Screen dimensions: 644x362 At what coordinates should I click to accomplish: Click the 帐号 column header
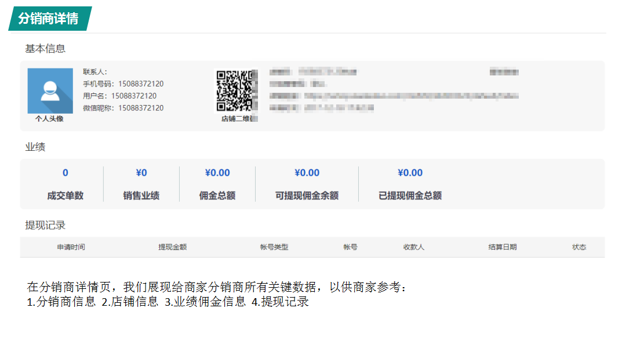click(x=350, y=247)
